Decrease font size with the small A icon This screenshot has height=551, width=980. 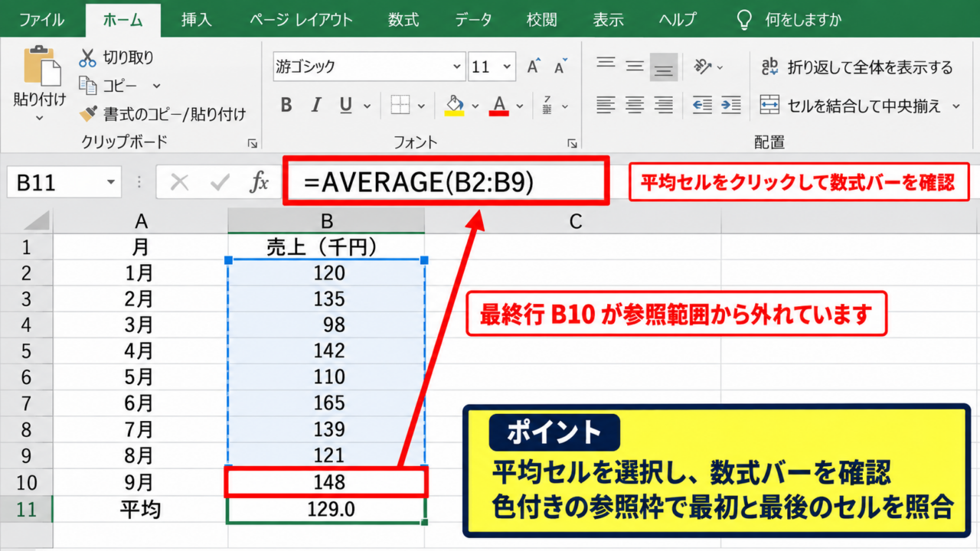tap(560, 67)
